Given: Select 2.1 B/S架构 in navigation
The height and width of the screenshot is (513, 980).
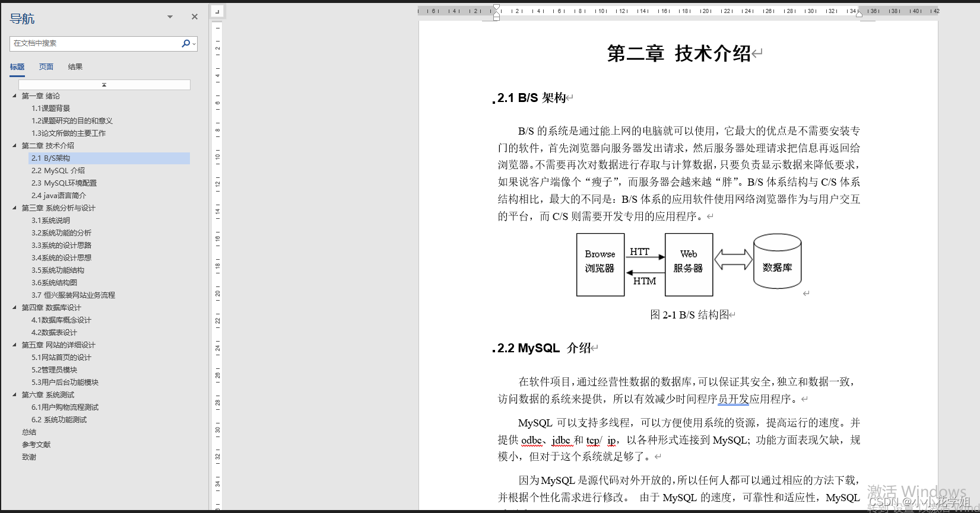Looking at the screenshot, I should pos(109,158).
